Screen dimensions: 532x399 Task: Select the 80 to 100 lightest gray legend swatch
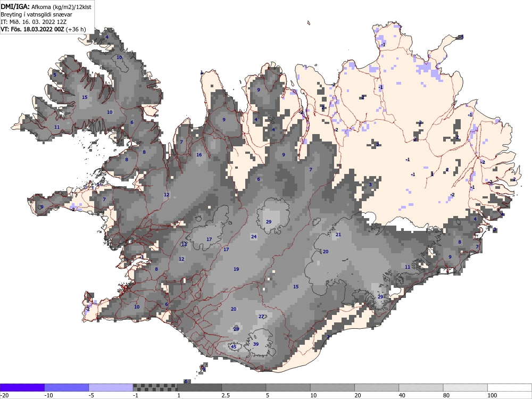click(x=465, y=387)
